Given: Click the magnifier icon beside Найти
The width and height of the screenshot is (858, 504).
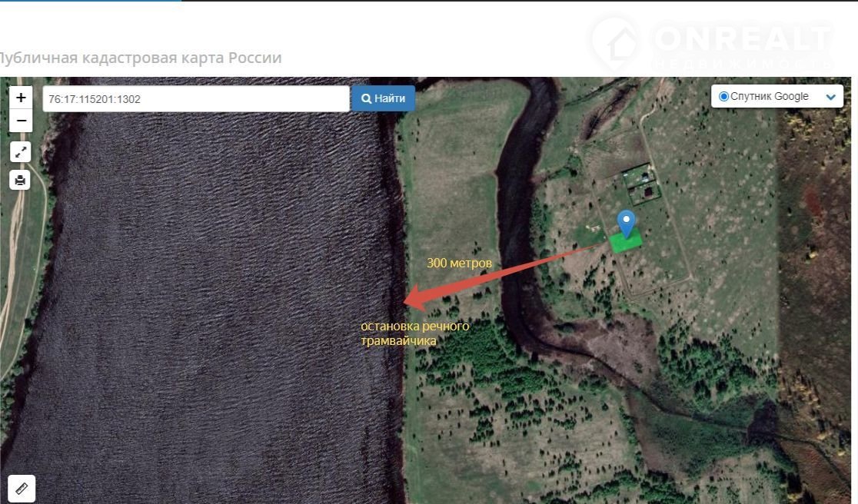Looking at the screenshot, I should pyautogui.click(x=367, y=99).
